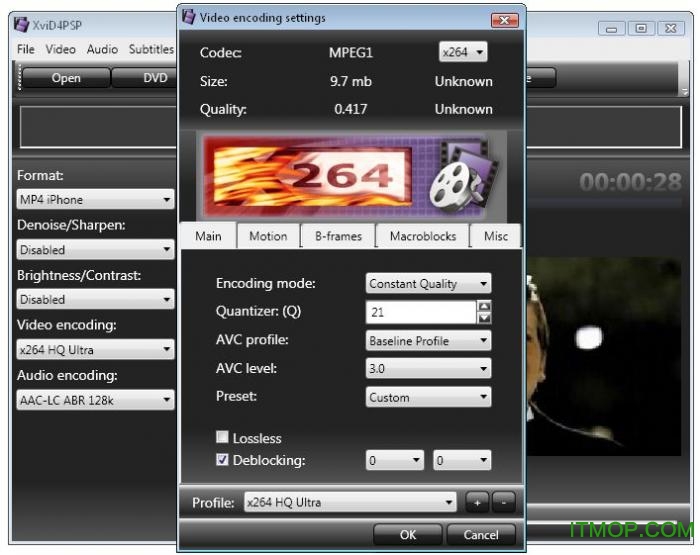Click the plus icon to add profile
This screenshot has height=555, width=700.
[x=478, y=503]
